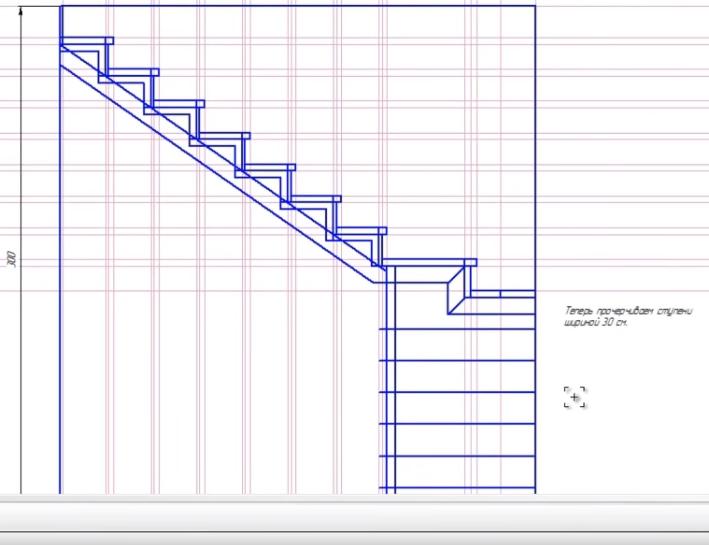Click the top horizontal blue border line

click(x=300, y=6)
